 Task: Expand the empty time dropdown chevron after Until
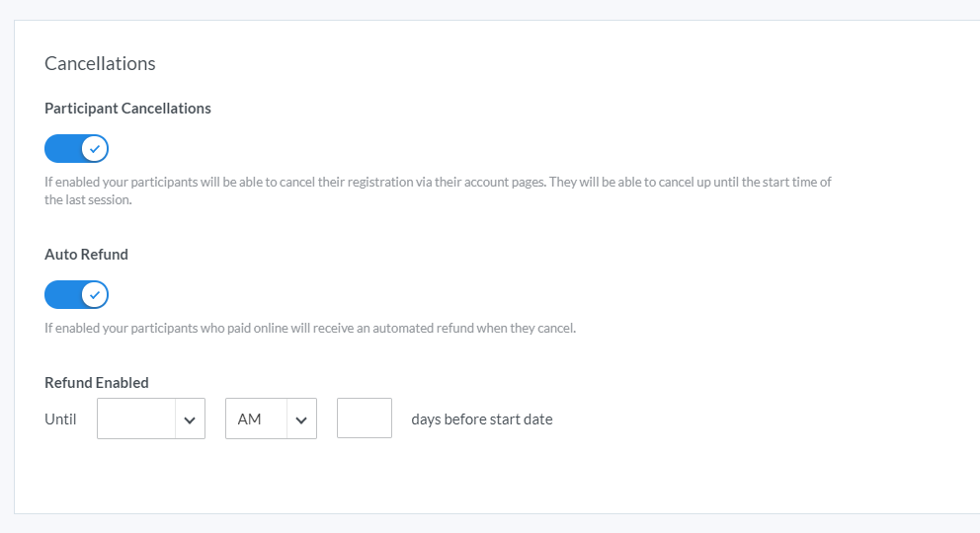(190, 419)
